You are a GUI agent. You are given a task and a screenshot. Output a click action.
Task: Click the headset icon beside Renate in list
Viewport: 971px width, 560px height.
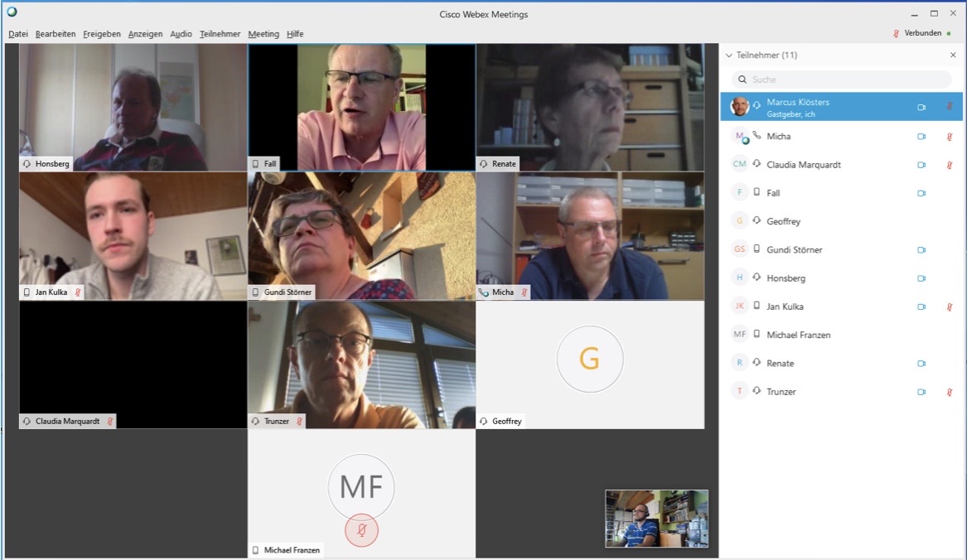tap(756, 362)
